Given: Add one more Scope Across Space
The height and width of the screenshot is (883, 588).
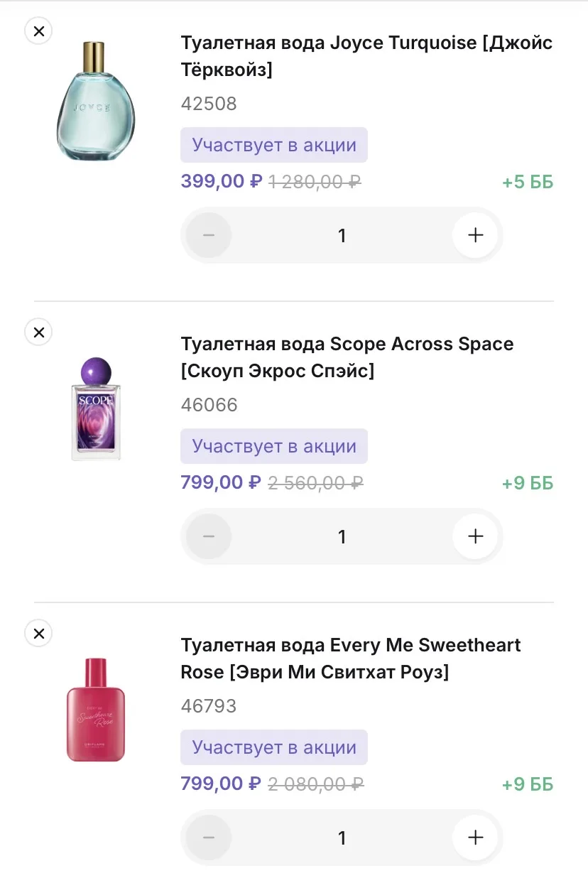Looking at the screenshot, I should click(476, 536).
